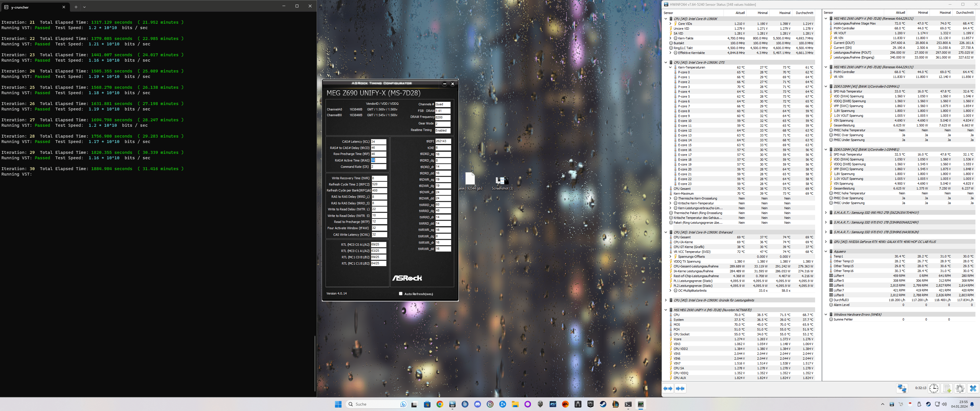980x411 pixels.
Task: Click HWiNFO log file icon
Action: 947,388
